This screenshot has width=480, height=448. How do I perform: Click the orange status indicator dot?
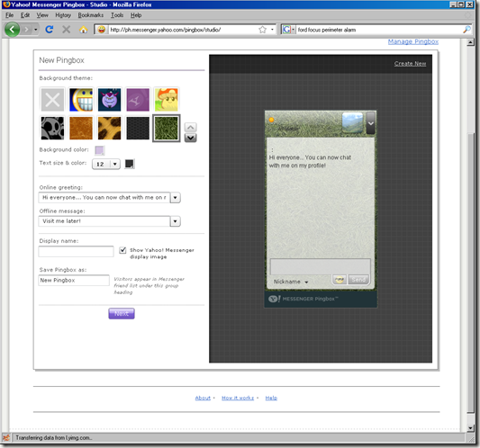click(271, 120)
